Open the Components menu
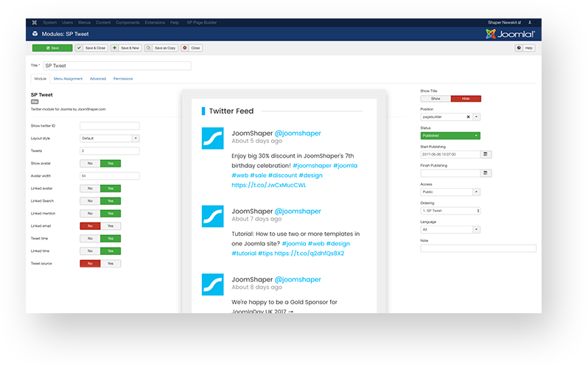The image size is (588, 367). [x=127, y=23]
